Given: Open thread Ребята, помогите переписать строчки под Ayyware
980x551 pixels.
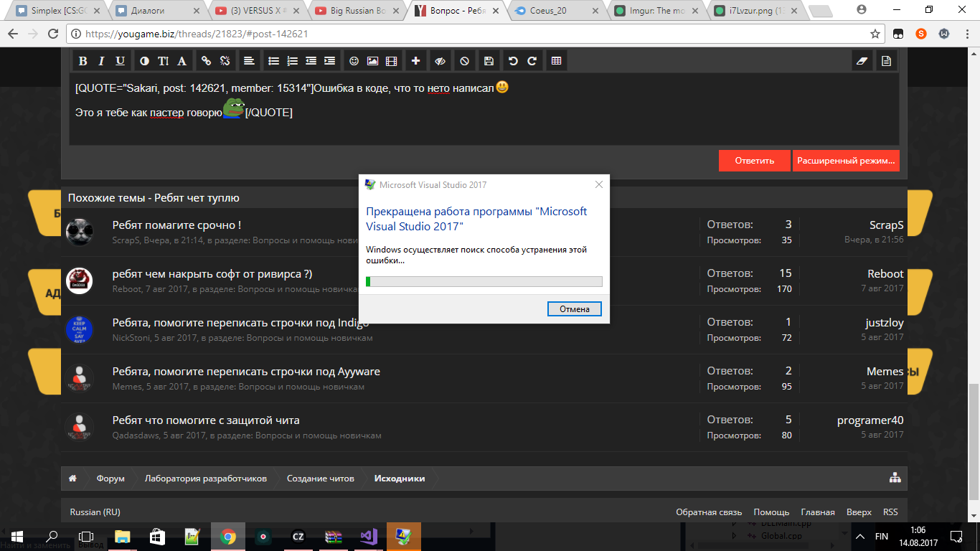Looking at the screenshot, I should tap(246, 372).
